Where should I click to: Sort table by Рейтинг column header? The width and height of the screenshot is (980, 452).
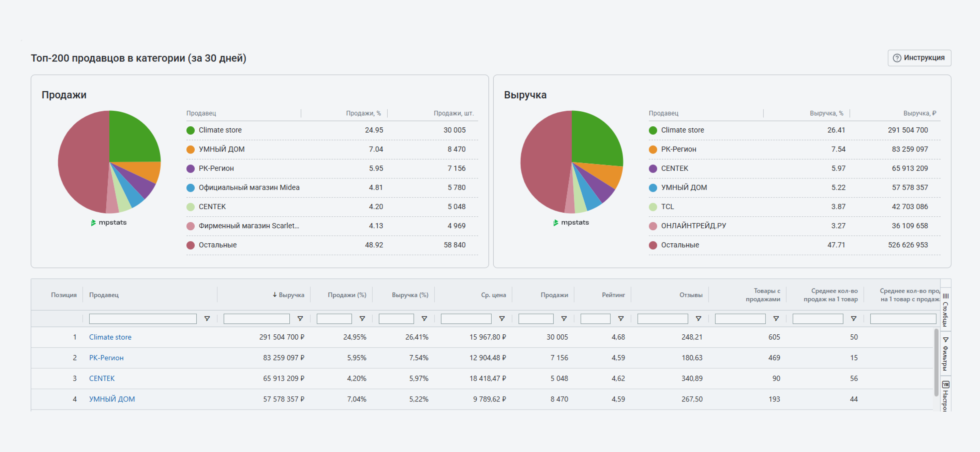(x=613, y=295)
